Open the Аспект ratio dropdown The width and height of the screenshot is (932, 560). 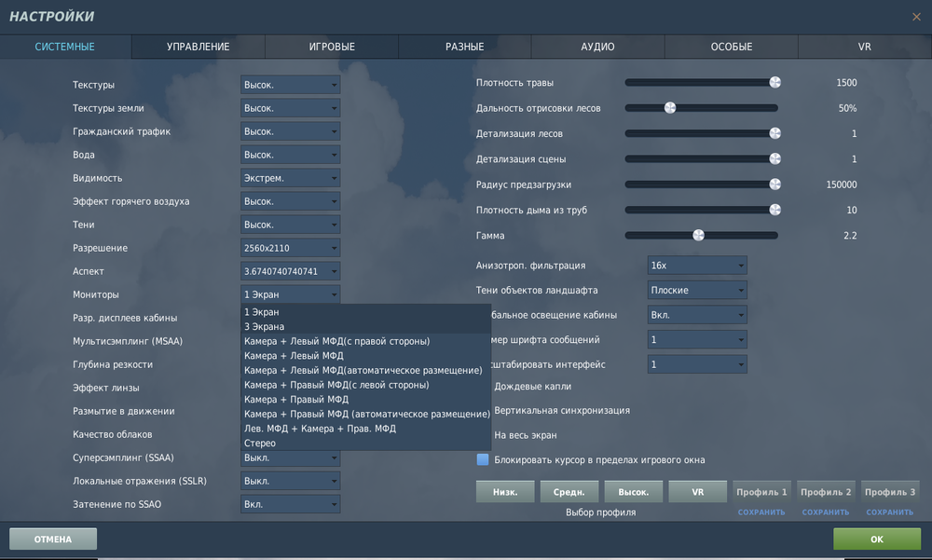pos(290,271)
